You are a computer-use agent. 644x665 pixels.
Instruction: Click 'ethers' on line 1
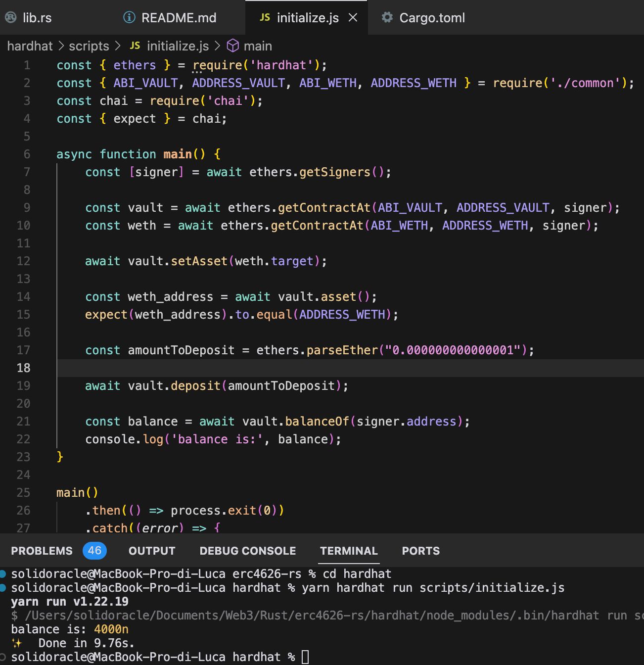pyautogui.click(x=135, y=65)
